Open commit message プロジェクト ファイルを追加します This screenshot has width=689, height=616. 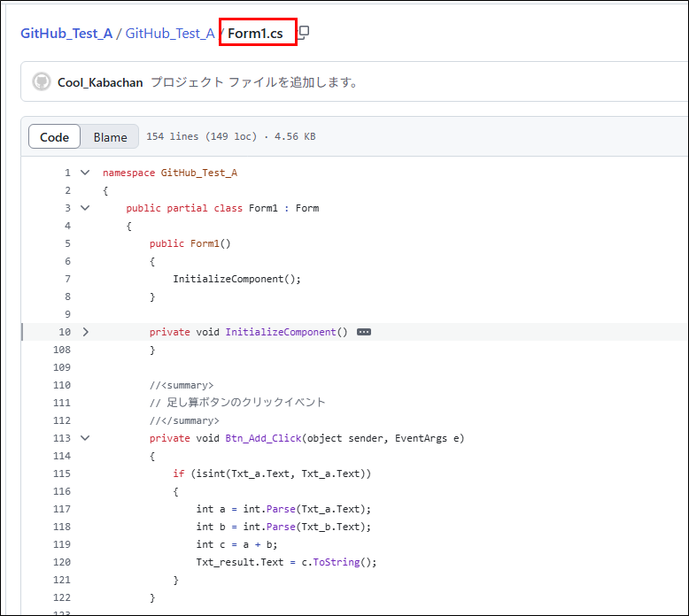coord(254,82)
